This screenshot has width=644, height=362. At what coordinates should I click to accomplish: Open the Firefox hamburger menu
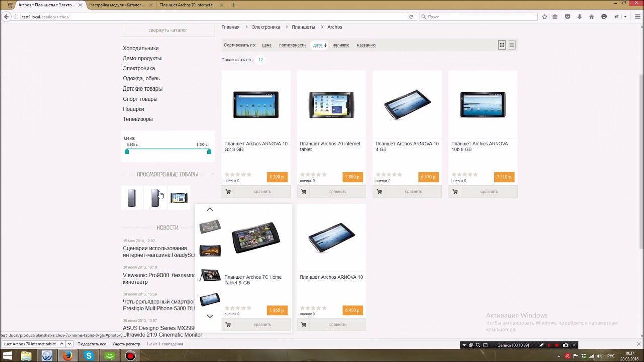(x=637, y=17)
